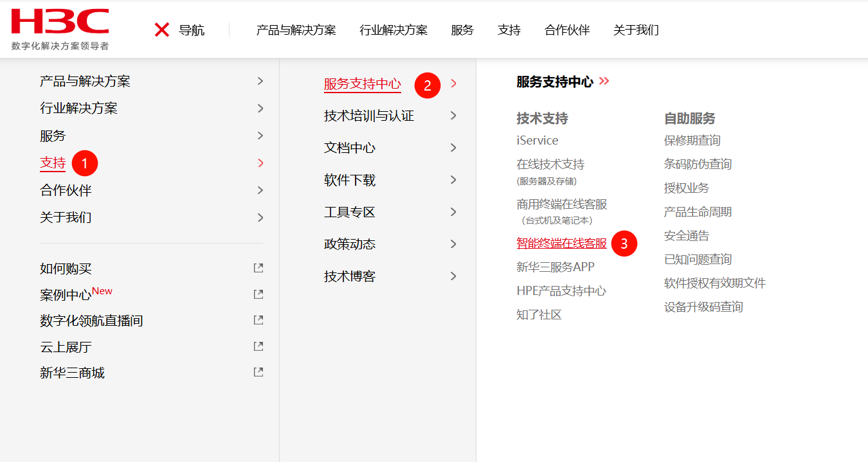Viewport: 868px width, 462px height.
Task: Click double-arrow icon next to 服务支持中心 heading
Action: (x=604, y=81)
